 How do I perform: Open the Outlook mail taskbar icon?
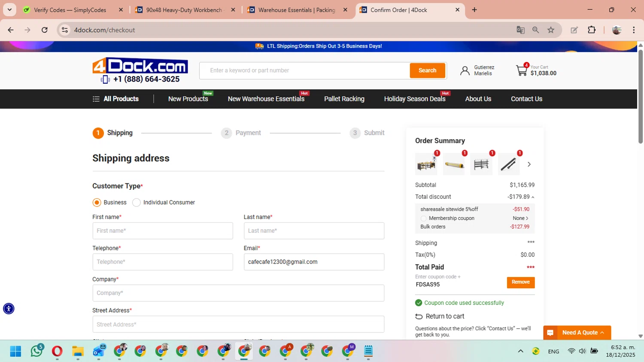click(99, 351)
